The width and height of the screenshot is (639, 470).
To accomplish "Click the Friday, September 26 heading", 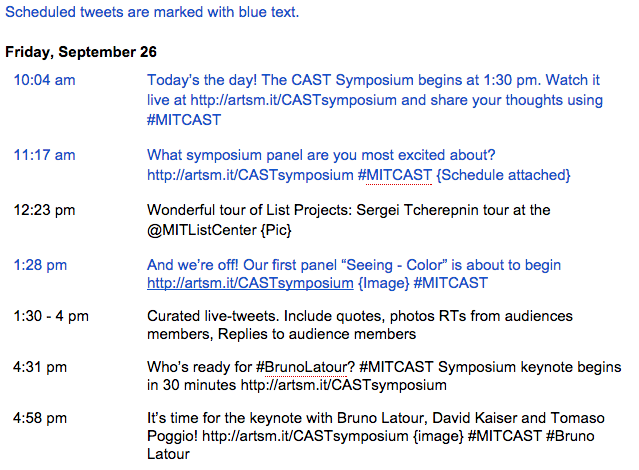I will click(81, 52).
